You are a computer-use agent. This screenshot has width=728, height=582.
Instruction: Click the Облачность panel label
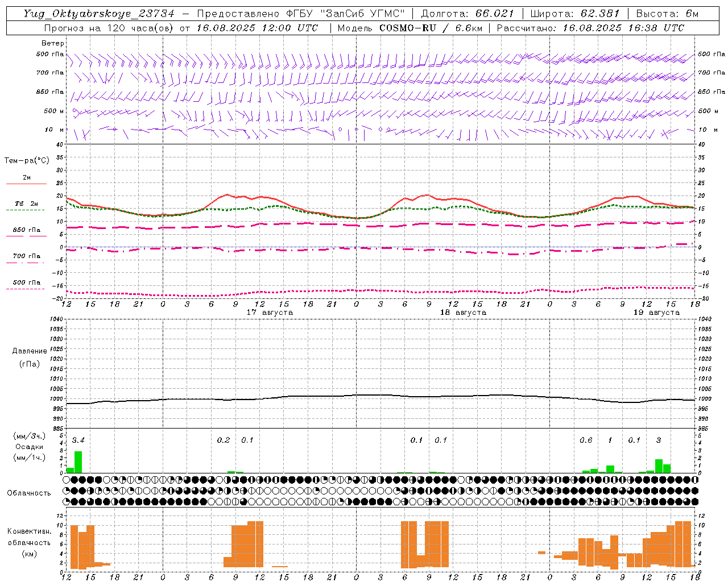pyautogui.click(x=29, y=493)
